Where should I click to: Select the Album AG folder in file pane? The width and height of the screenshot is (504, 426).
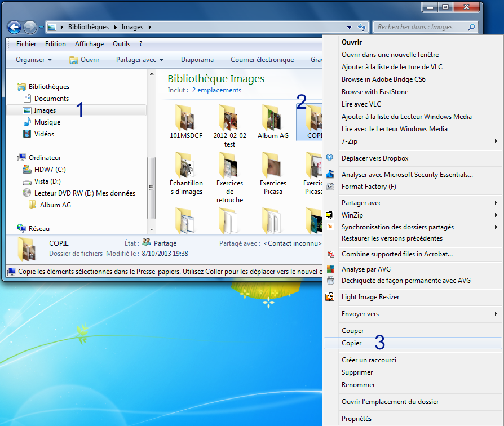(273, 122)
